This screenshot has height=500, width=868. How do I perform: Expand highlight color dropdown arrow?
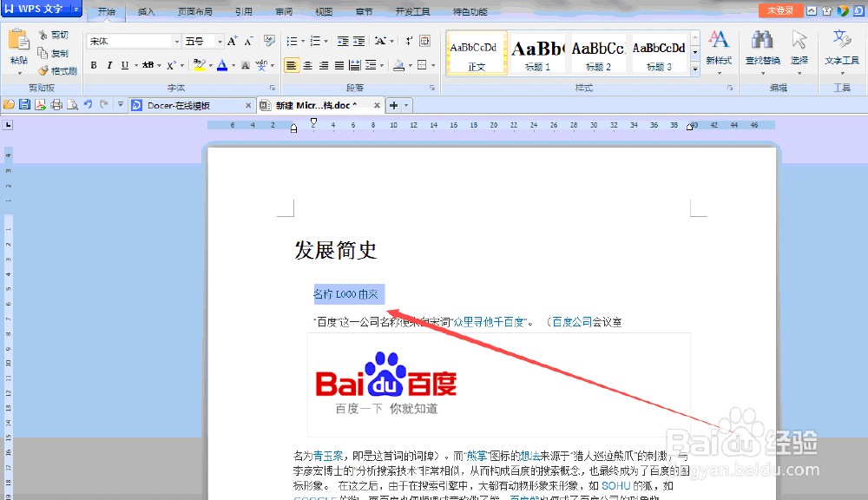(211, 65)
